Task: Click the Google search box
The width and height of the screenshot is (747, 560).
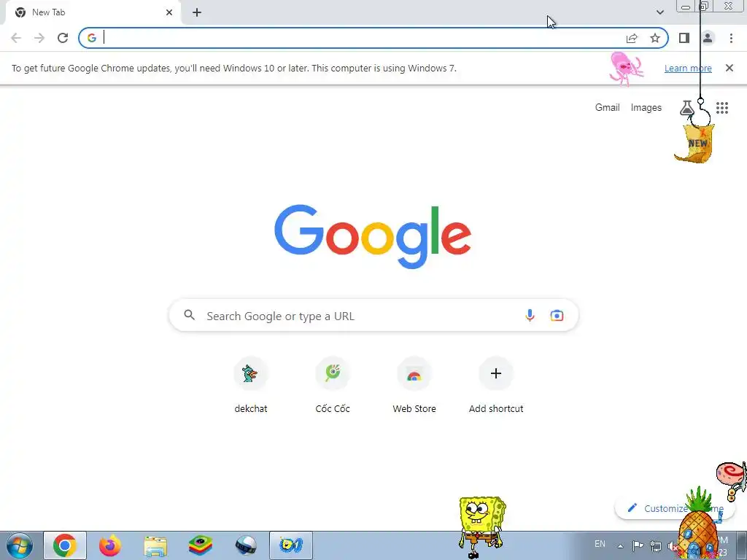Action: pos(373,315)
